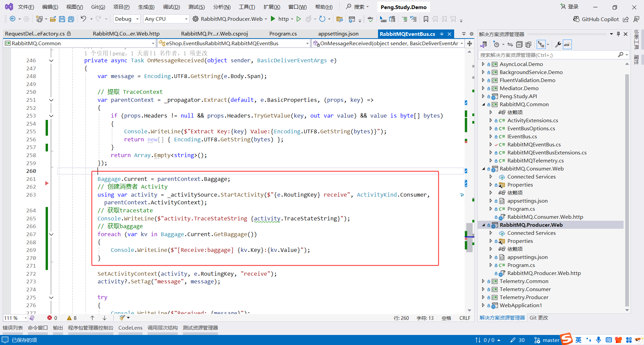Click the Find in Files folder icon
The image size is (644, 345).
pyautogui.click(x=339, y=19)
